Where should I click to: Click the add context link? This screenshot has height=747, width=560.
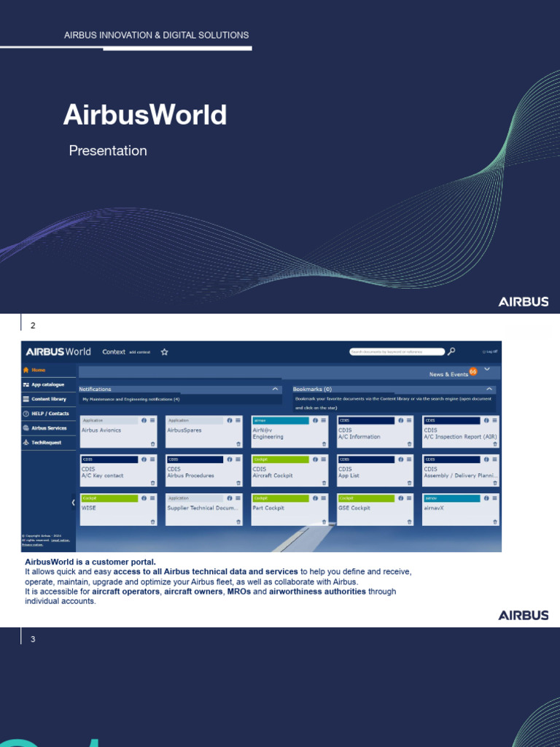[139, 352]
